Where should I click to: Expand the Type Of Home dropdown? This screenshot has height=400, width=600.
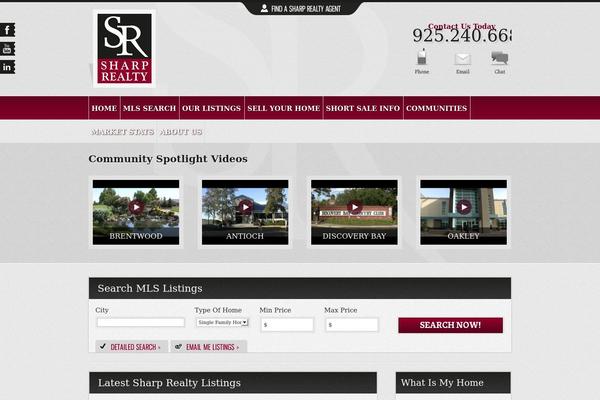(222, 323)
